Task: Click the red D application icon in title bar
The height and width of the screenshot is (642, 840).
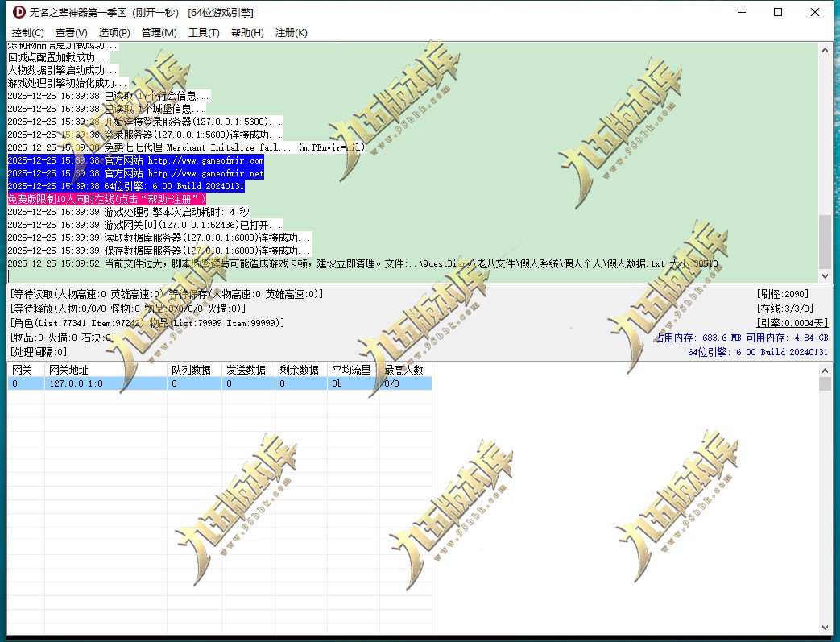Action: [19, 12]
